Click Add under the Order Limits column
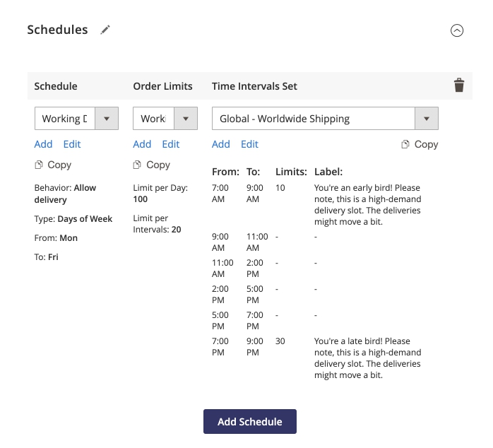This screenshot has width=493, height=448. 142,144
